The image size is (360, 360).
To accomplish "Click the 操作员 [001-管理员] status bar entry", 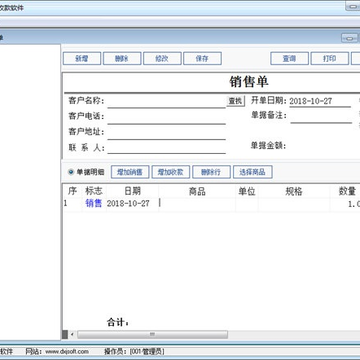I will (134, 351).
